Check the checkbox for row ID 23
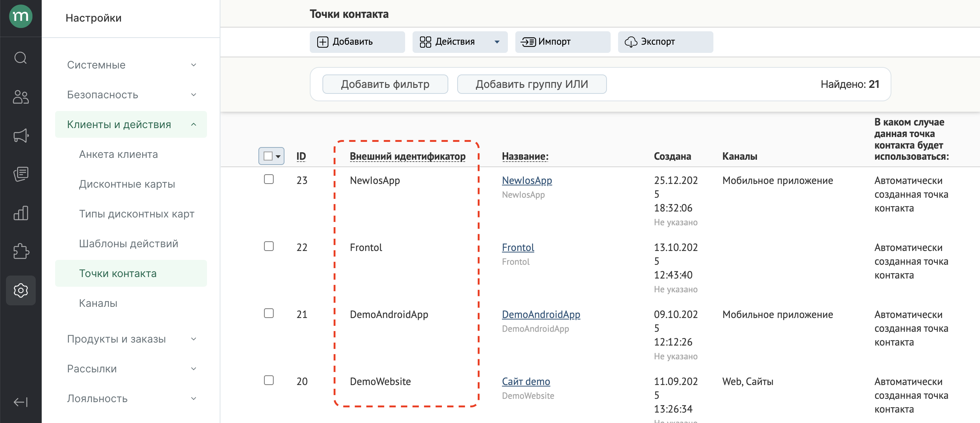Viewport: 980px width, 423px height. pos(268,179)
